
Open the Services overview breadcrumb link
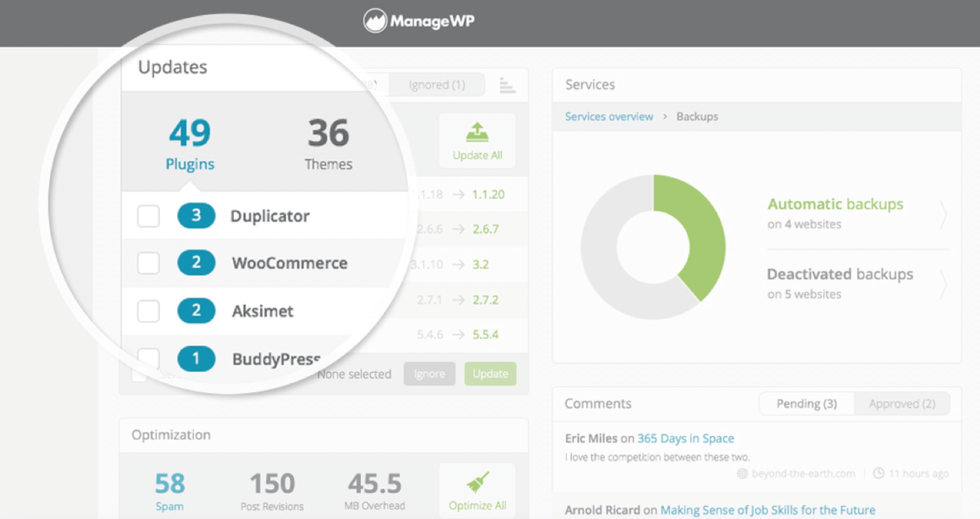(609, 116)
